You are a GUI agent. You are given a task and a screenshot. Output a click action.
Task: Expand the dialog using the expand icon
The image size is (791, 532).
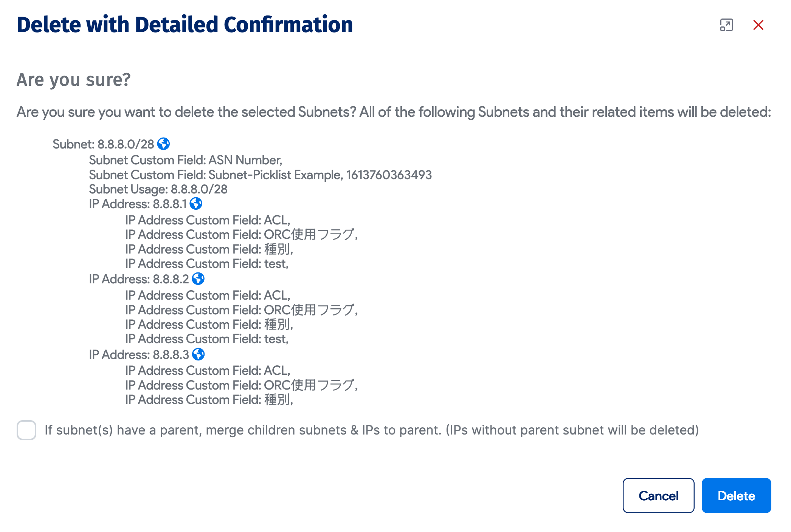(x=726, y=25)
